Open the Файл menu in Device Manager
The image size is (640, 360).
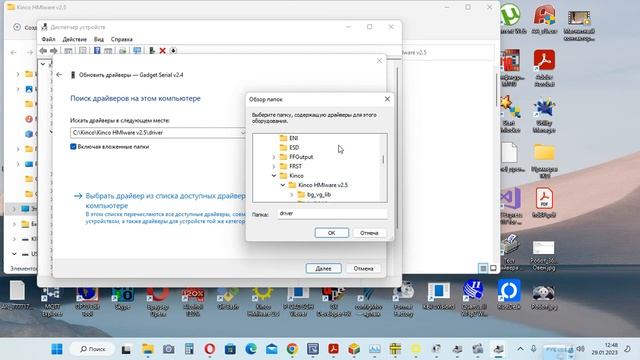click(48, 39)
